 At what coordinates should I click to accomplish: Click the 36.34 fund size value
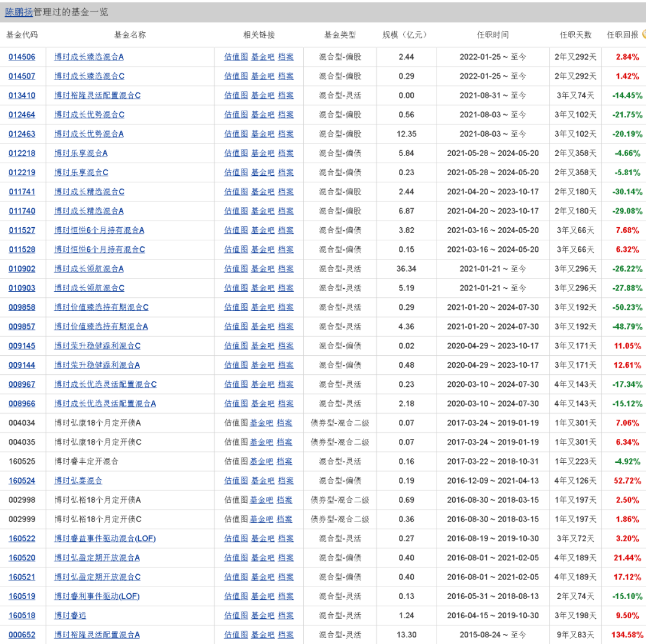(x=406, y=269)
